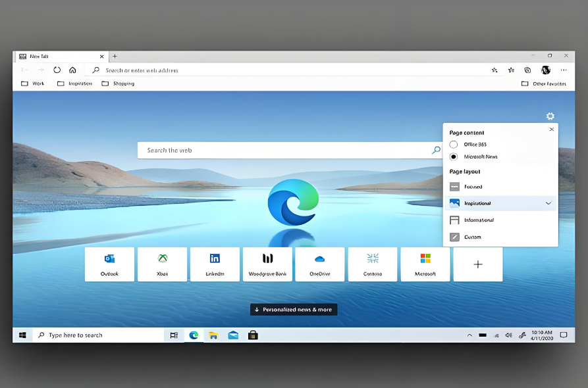The width and height of the screenshot is (588, 388).
Task: Click the Personalized news & more button
Action: [x=294, y=309]
